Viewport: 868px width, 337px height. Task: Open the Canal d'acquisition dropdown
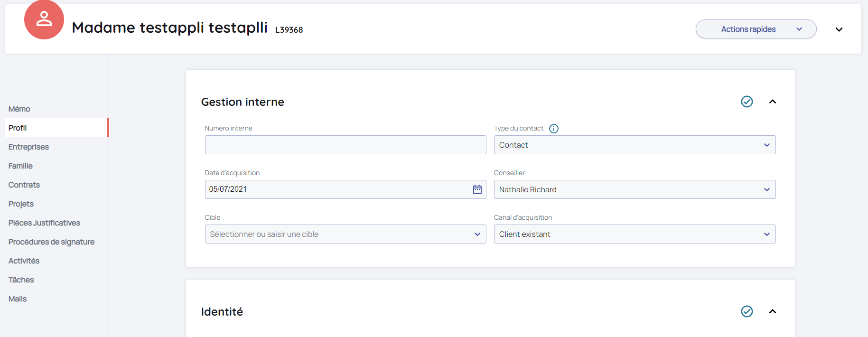coord(634,234)
